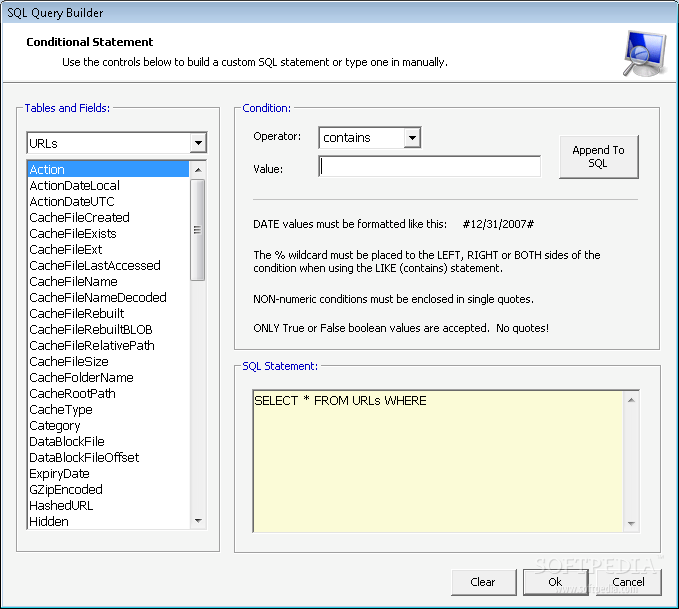Click the Cancel button
The image size is (679, 609).
tap(628, 582)
